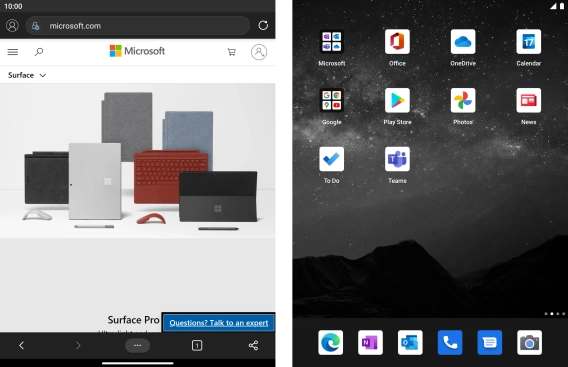The image size is (568, 367).
Task: Tap the signal strength status icon
Action: pos(553,6)
